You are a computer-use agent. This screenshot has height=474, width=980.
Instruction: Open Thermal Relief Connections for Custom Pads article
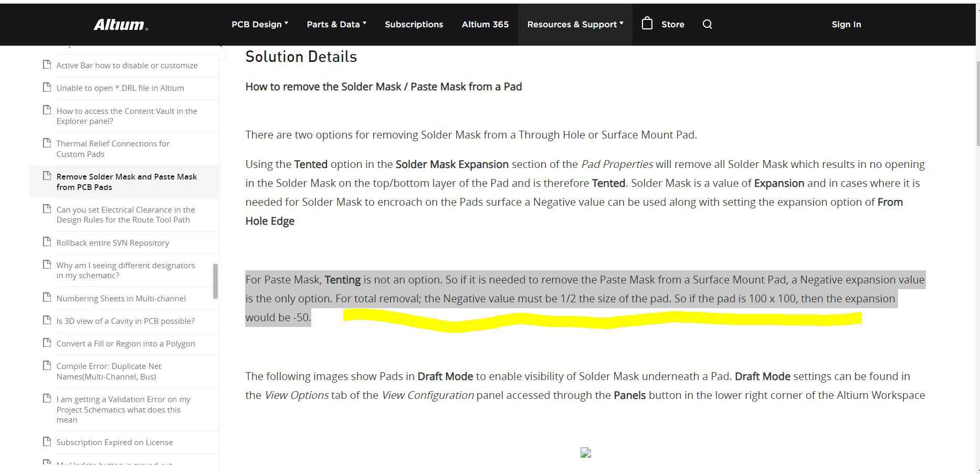tap(113, 149)
